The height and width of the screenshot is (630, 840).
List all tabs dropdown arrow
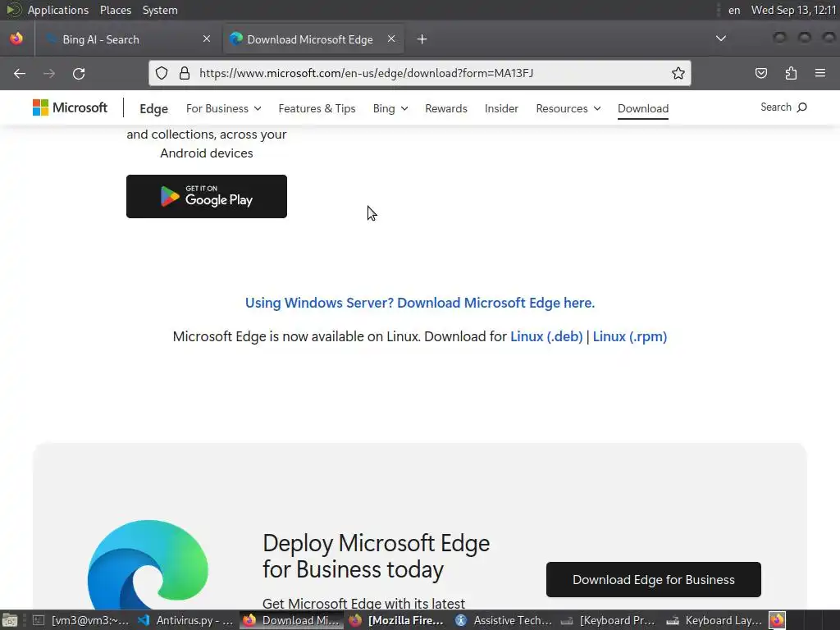point(721,39)
